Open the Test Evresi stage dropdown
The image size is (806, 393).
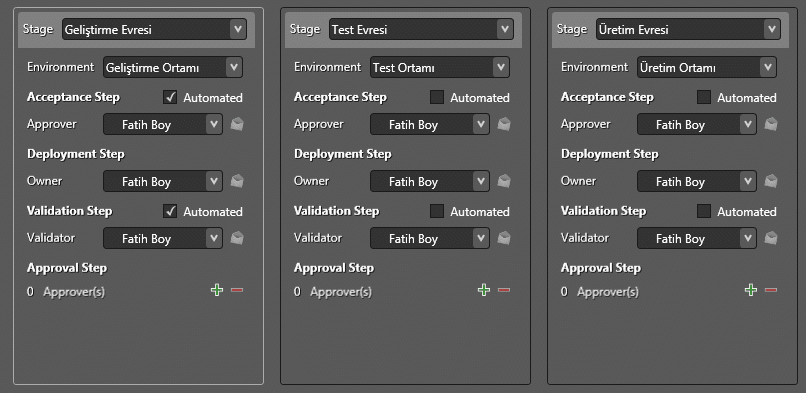[x=422, y=29]
